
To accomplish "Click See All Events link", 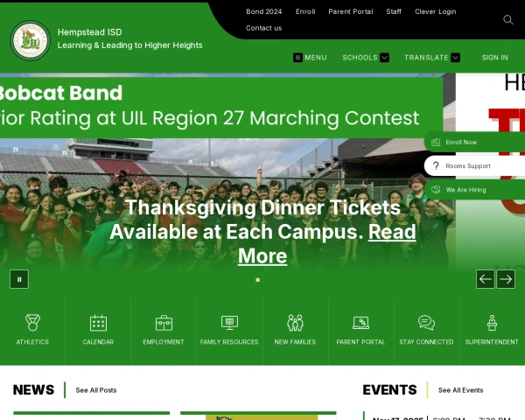I will [460, 390].
